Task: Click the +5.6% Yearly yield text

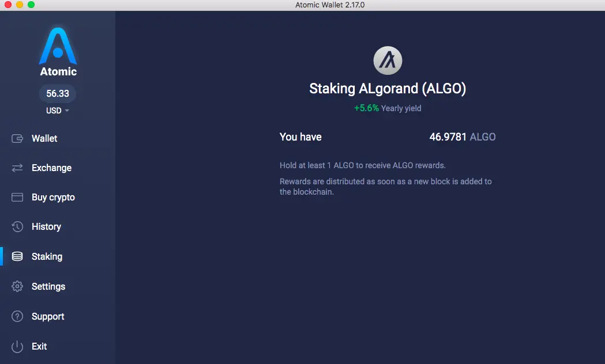Action: click(388, 108)
